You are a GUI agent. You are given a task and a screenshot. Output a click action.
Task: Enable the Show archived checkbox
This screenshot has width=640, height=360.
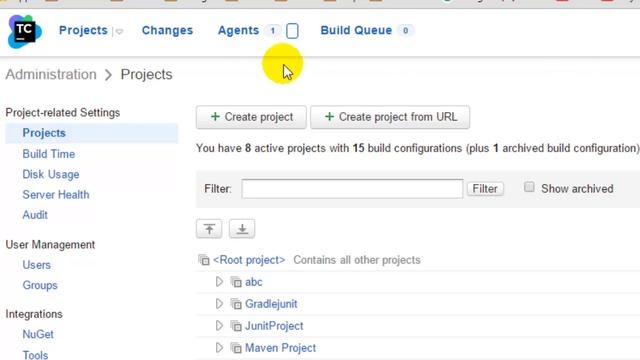coord(529,187)
